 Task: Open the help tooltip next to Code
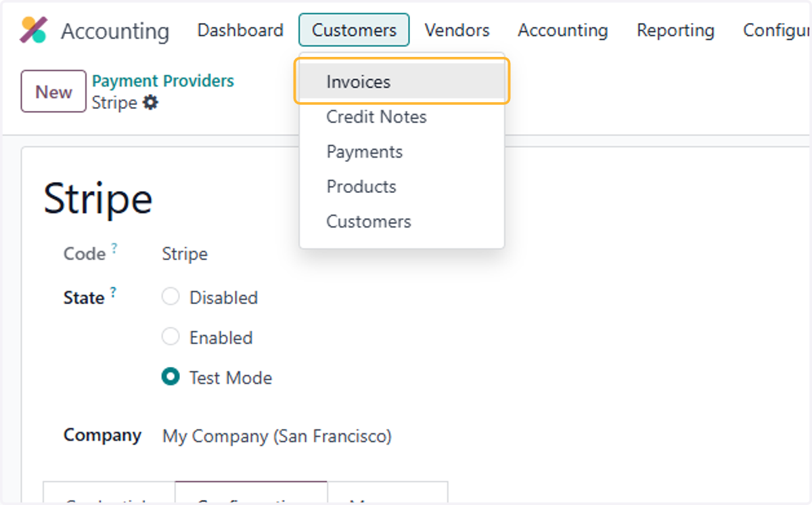coord(114,248)
